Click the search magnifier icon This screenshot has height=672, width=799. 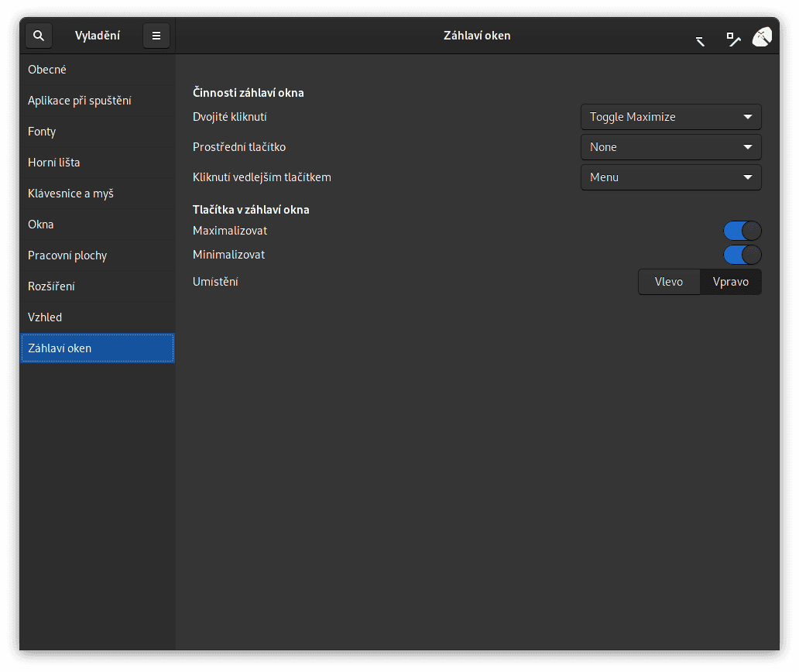point(39,36)
